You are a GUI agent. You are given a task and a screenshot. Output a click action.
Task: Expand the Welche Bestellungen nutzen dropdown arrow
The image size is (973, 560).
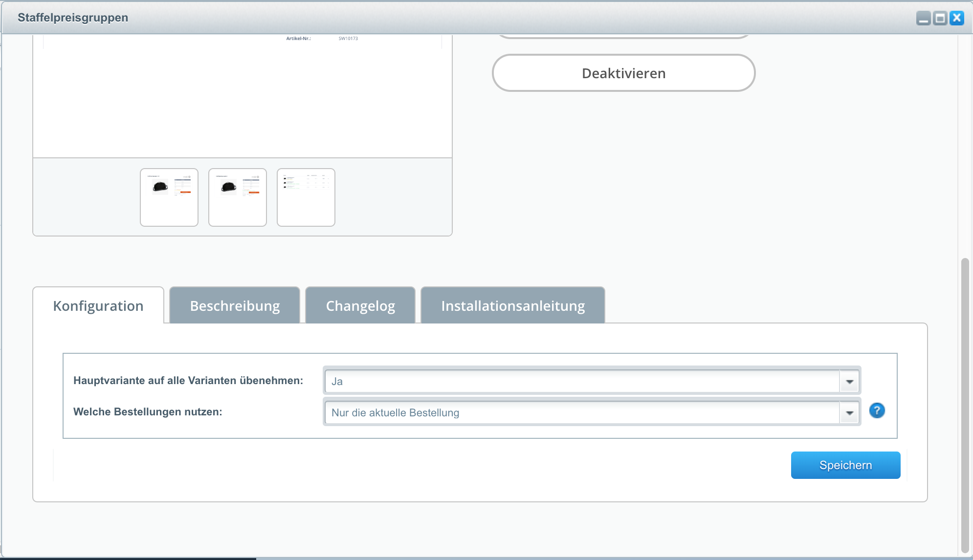850,413
